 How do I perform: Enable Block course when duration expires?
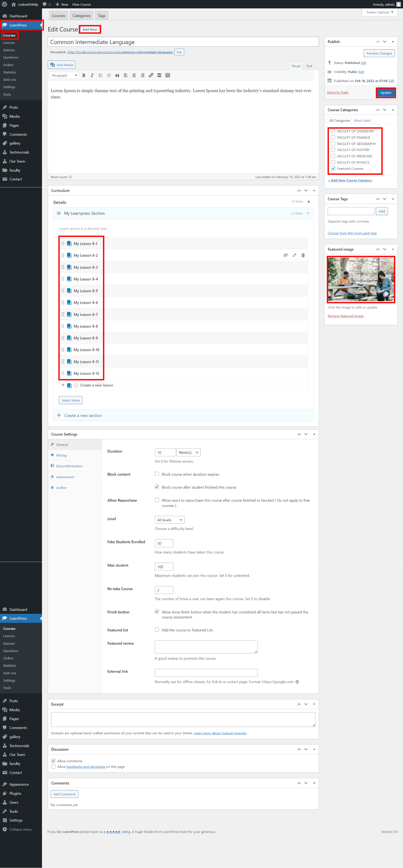coord(157,474)
